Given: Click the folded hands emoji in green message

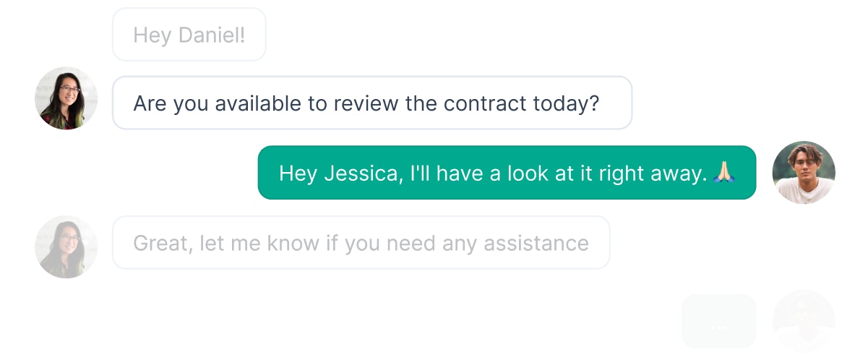Looking at the screenshot, I should pos(724,172).
